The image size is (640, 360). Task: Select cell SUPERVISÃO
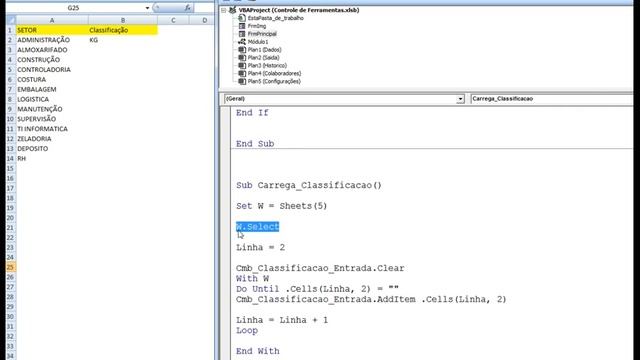click(x=52, y=119)
